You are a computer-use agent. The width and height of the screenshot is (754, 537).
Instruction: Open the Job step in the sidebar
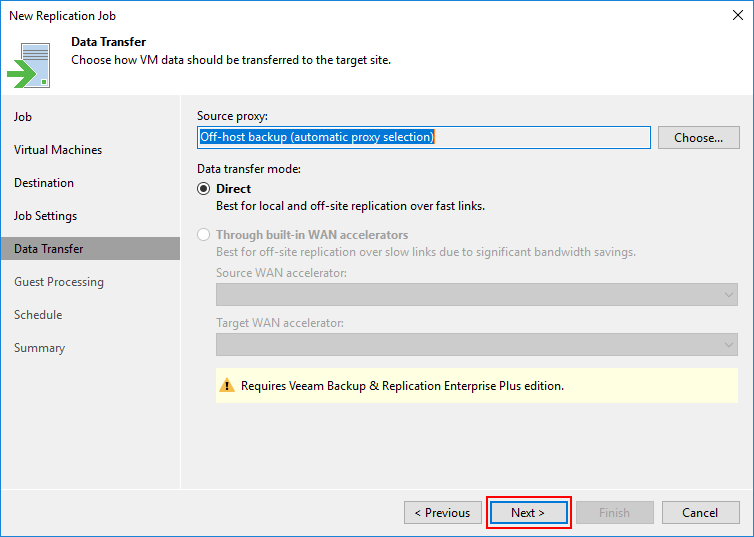[23, 117]
